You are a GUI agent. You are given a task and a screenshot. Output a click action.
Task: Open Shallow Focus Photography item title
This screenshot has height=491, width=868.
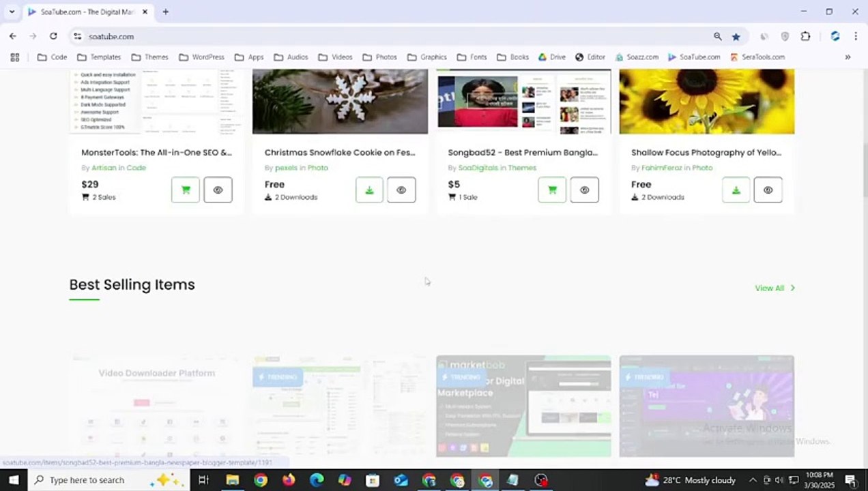706,153
